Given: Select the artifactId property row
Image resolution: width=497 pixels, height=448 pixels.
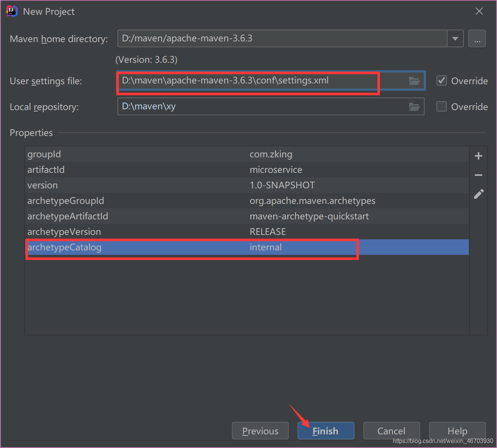Looking at the screenshot, I should pos(247,170).
